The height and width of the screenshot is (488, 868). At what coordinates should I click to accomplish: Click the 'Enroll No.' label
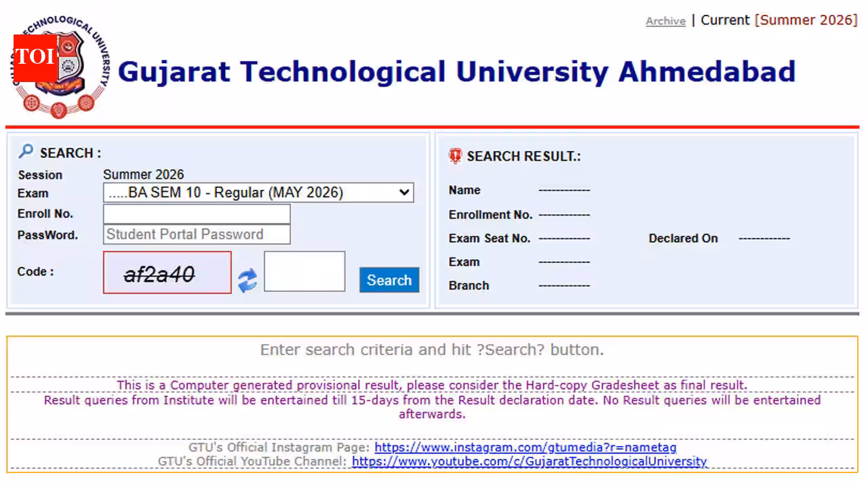point(45,213)
